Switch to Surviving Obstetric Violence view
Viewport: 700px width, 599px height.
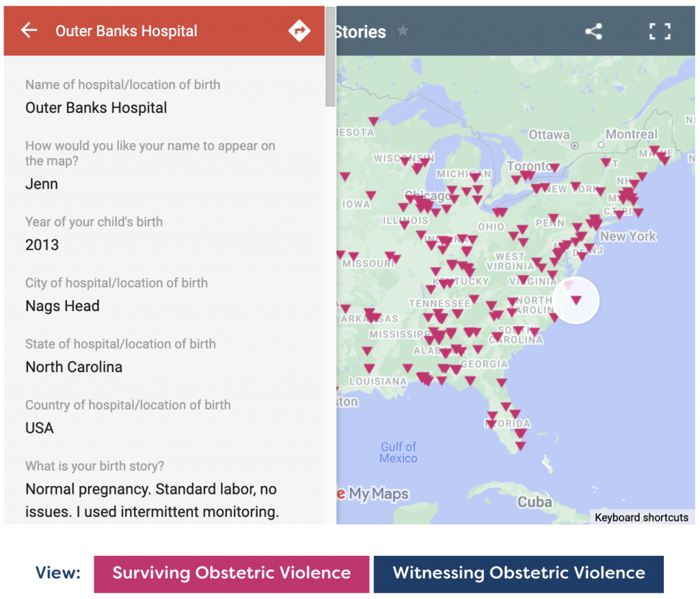[x=231, y=573]
